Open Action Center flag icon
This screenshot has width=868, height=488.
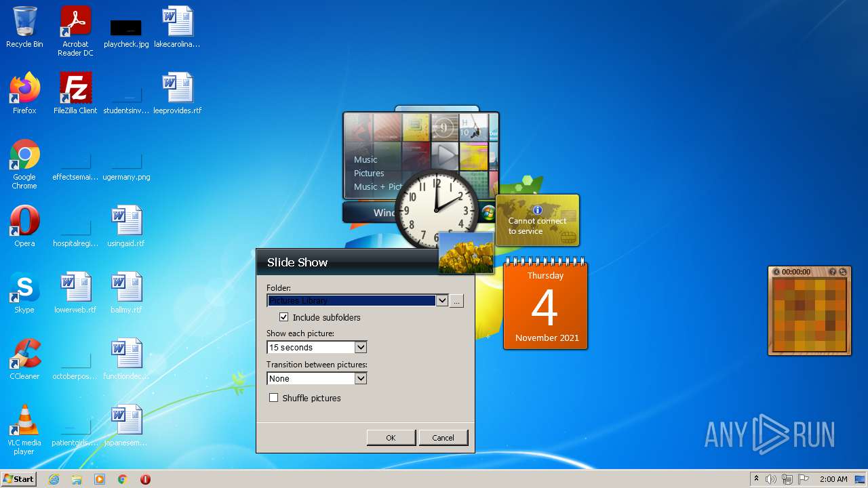tap(804, 479)
